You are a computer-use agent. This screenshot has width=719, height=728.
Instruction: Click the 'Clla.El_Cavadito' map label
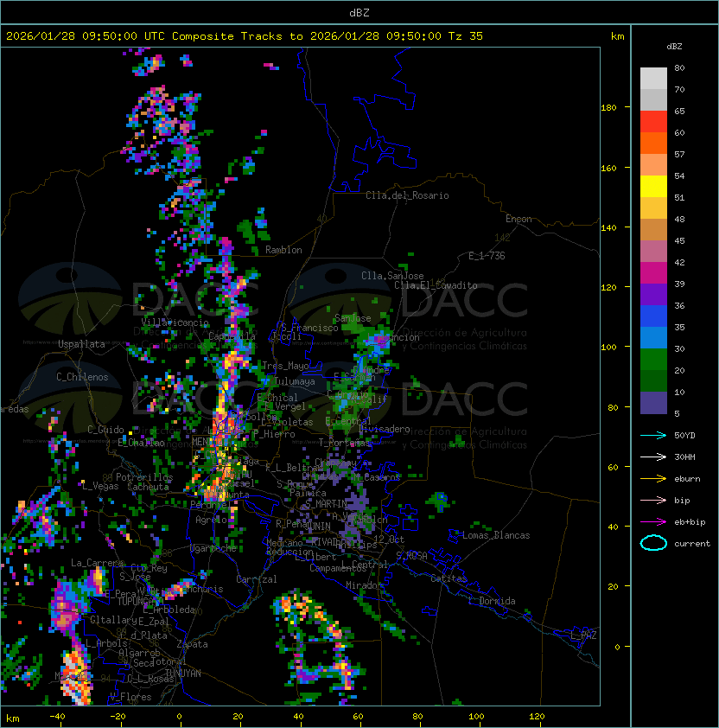(x=436, y=285)
